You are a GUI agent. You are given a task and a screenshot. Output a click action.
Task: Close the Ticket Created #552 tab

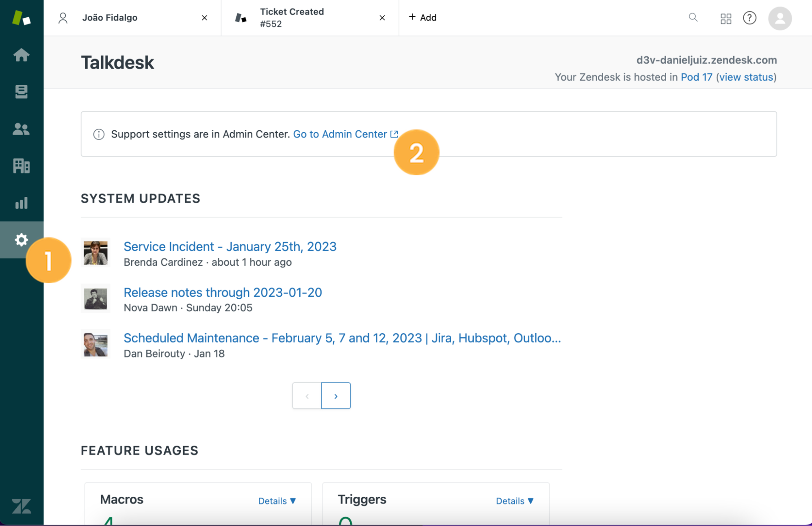click(x=382, y=18)
